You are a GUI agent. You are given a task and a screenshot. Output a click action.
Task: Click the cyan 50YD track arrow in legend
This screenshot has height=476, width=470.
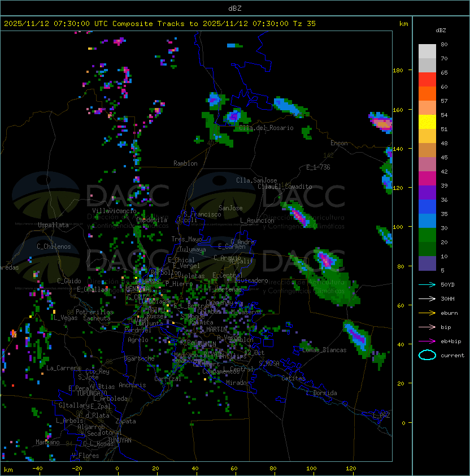(427, 285)
